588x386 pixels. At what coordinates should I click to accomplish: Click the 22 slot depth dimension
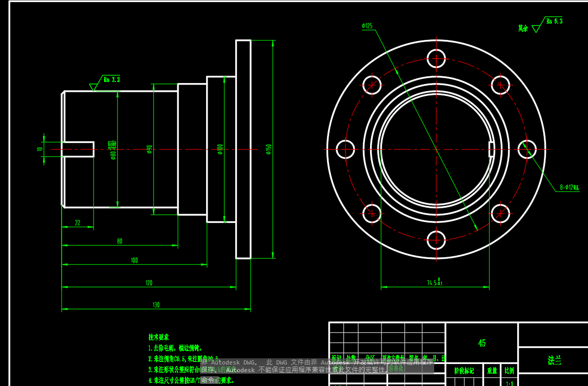click(x=77, y=222)
